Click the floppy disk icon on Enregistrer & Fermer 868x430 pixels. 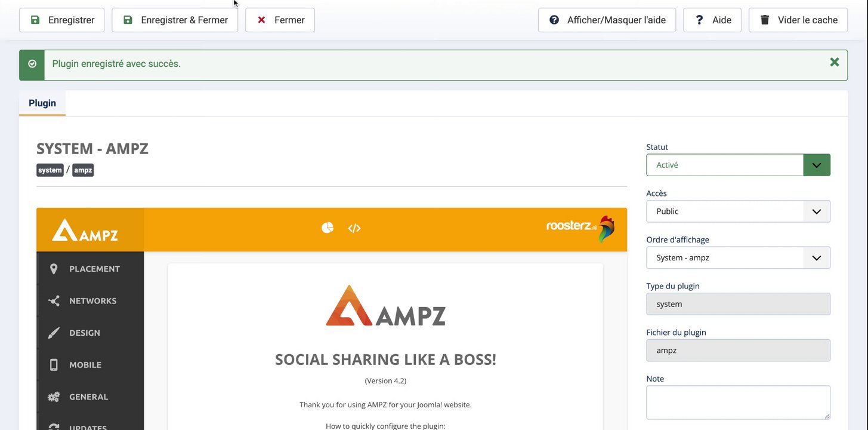coord(128,20)
